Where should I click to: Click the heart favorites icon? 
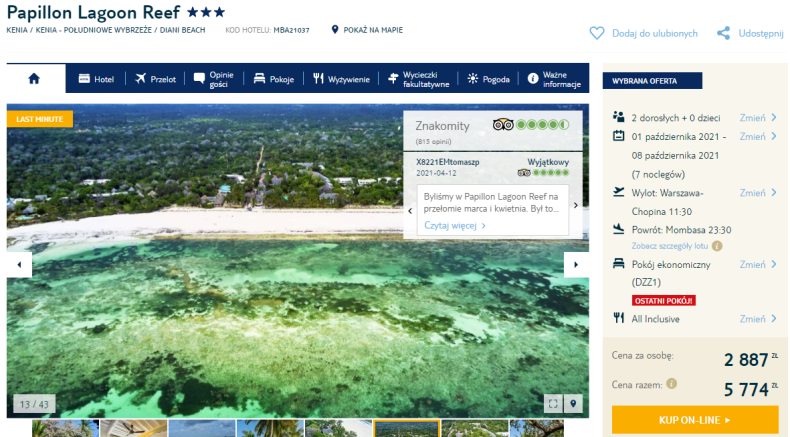coord(597,33)
